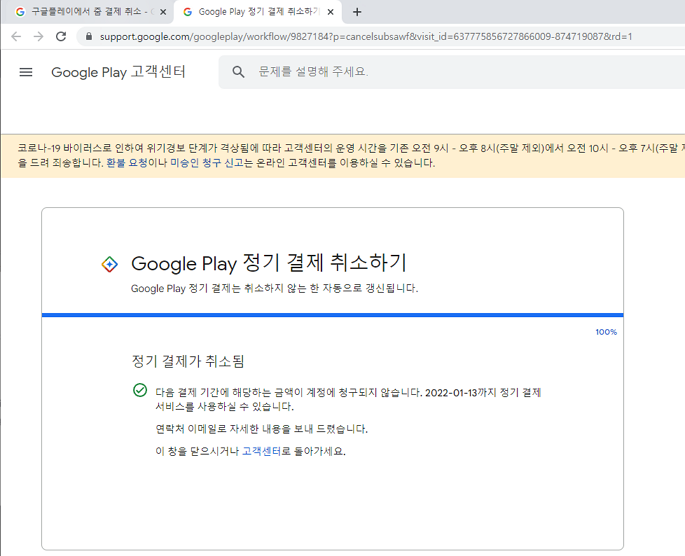The width and height of the screenshot is (685, 556).
Task: Click the browser forward arrow
Action: pos(38,37)
